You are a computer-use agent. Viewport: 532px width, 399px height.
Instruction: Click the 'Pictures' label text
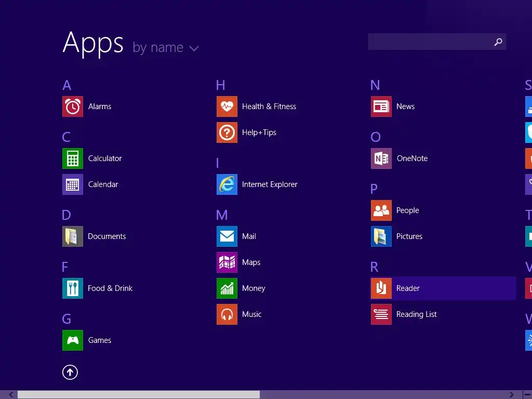pos(409,236)
